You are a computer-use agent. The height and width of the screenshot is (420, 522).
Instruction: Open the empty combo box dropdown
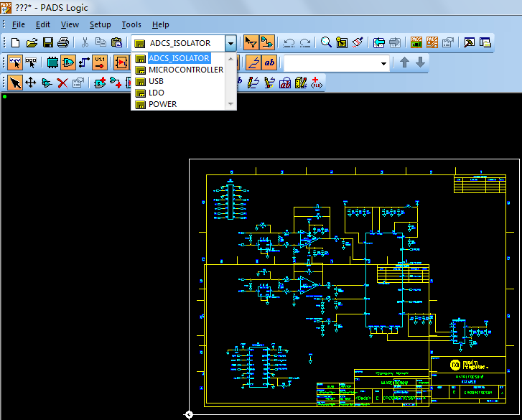pos(383,63)
